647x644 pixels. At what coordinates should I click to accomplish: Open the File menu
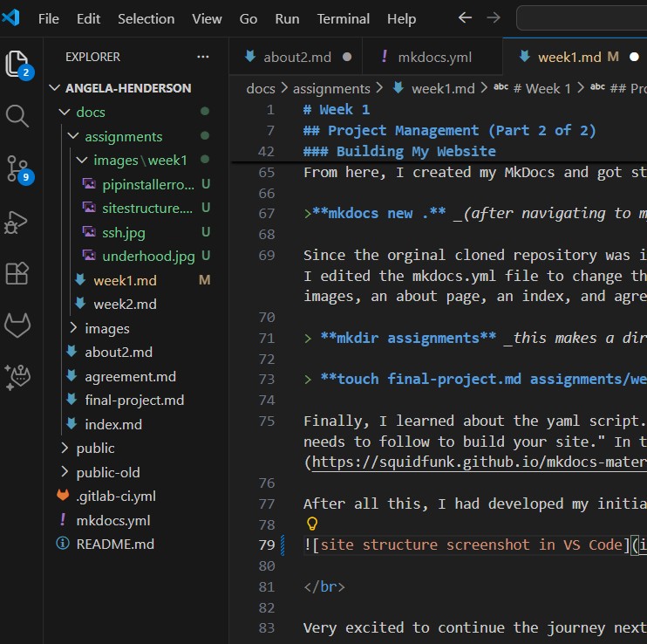click(x=49, y=18)
